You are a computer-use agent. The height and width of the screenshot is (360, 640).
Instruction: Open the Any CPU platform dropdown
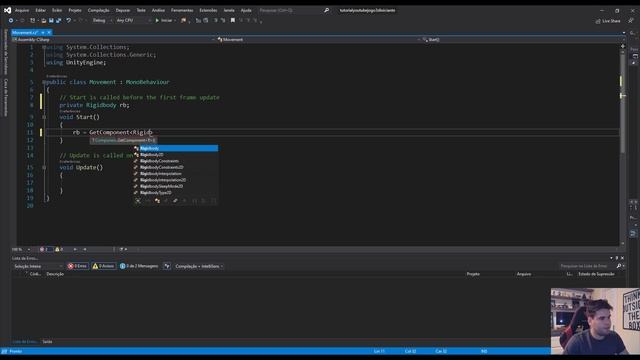pyautogui.click(x=133, y=20)
